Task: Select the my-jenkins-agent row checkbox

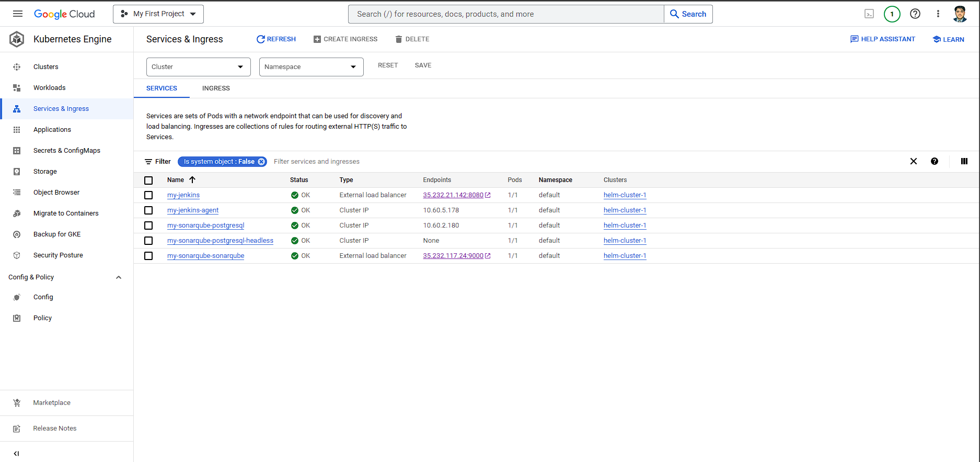Action: pos(148,210)
